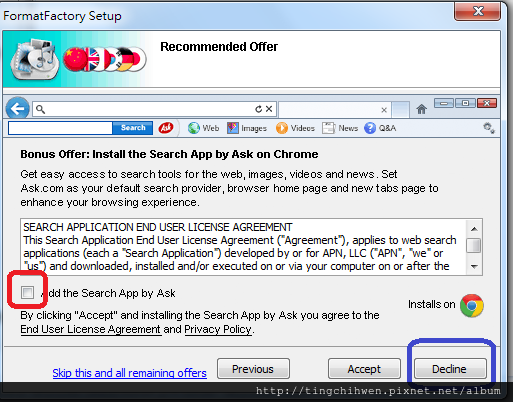Viewport: 513px width, 402px height.
Task: Click the license agreement scroll up arrow
Action: pos(474,229)
